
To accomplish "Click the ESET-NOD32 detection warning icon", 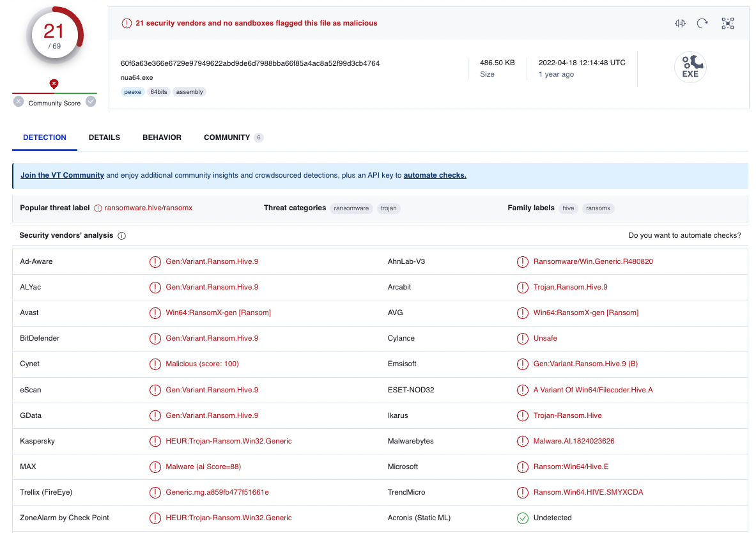I will pos(523,390).
